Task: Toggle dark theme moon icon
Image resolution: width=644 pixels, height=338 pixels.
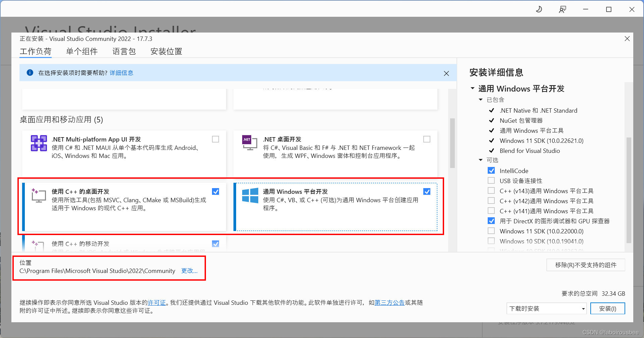Action: pos(539,9)
